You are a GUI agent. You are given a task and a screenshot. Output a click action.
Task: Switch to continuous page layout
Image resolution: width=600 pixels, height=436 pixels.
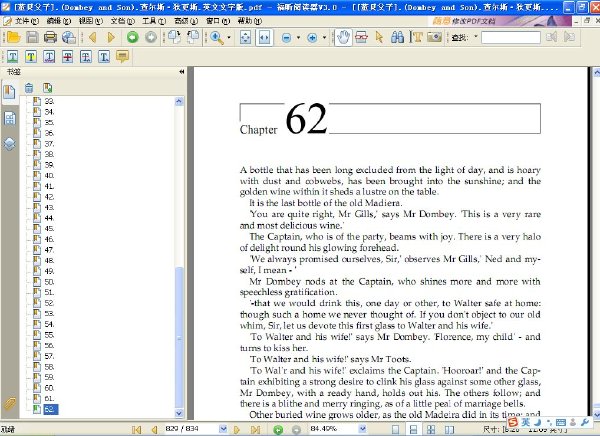[413, 429]
